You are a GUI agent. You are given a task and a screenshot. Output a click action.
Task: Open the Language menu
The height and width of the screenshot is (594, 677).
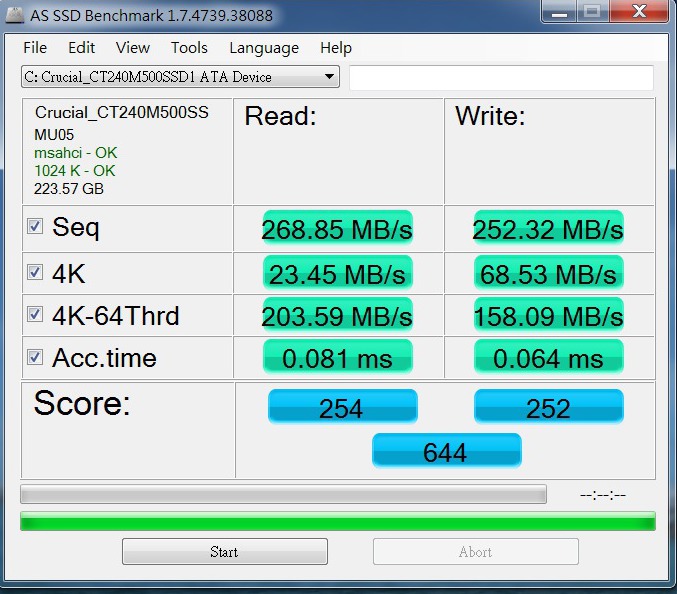[x=264, y=47]
